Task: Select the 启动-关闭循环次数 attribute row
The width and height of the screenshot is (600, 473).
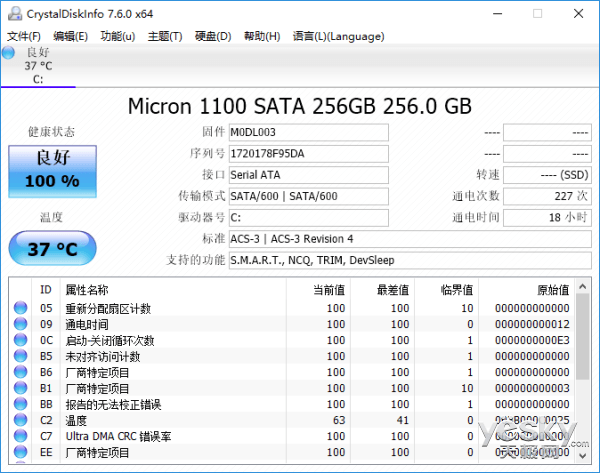Action: tap(292, 340)
